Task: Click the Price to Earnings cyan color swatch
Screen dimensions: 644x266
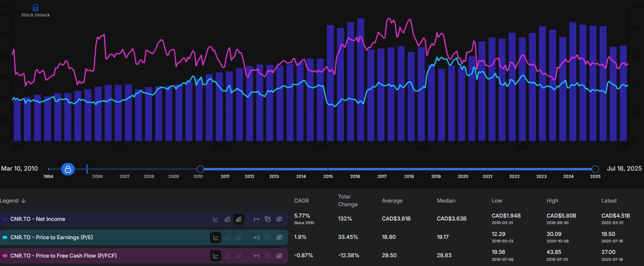Action: [5, 238]
